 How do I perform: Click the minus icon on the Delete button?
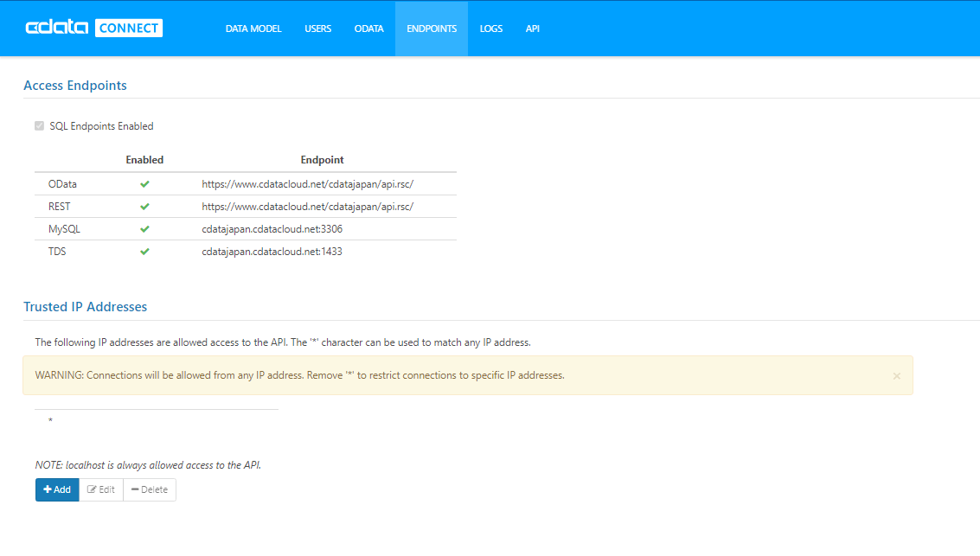[x=136, y=489]
